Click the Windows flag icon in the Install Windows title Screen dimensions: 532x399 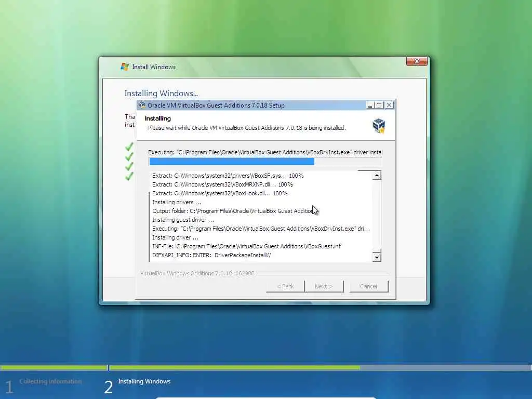125,67
